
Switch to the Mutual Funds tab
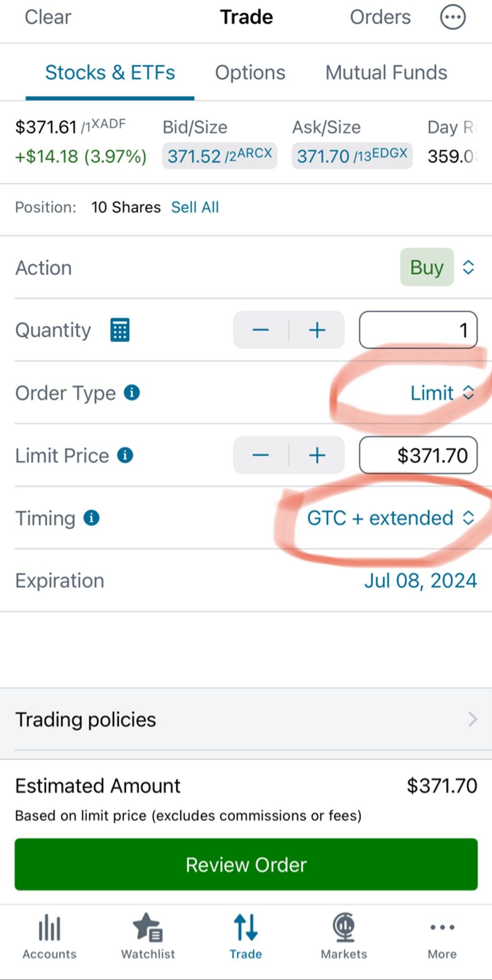coord(386,73)
